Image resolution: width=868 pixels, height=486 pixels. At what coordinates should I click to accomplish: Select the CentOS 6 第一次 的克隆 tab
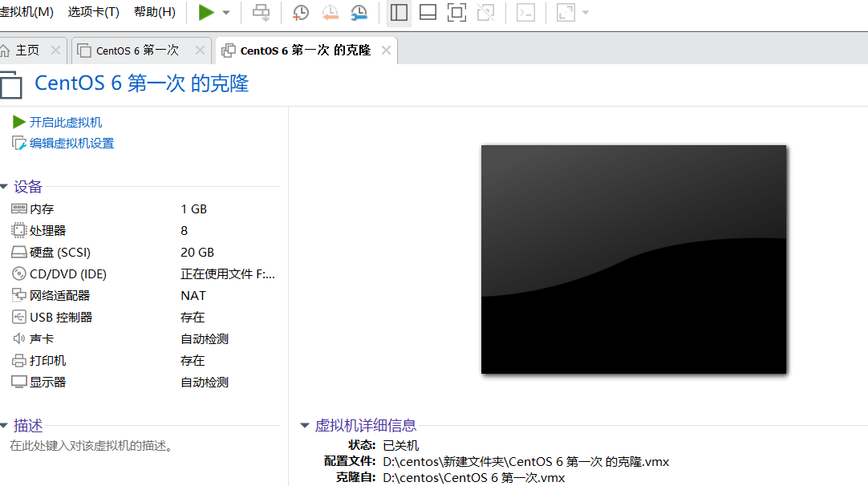coord(305,51)
